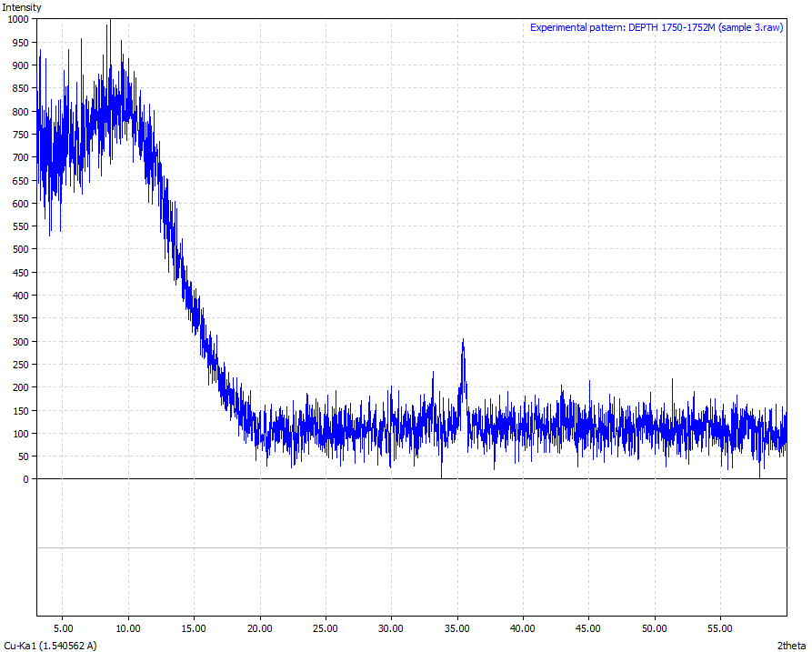812x652 pixels.
Task: Click the 250 tick label on intensity axis
Action: (20, 364)
